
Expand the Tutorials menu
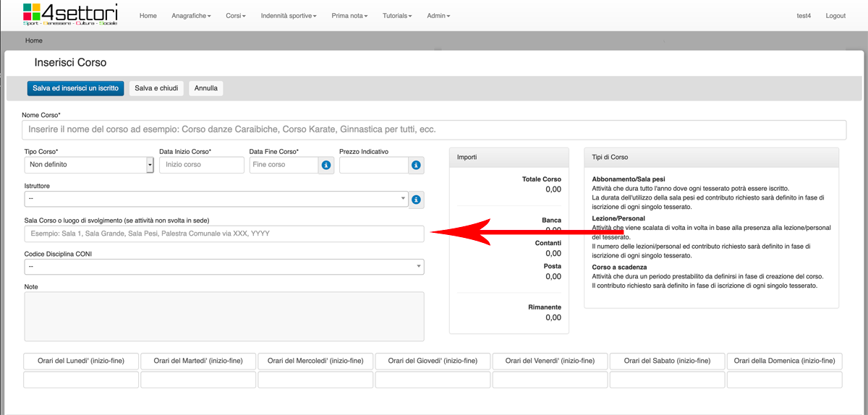point(397,16)
